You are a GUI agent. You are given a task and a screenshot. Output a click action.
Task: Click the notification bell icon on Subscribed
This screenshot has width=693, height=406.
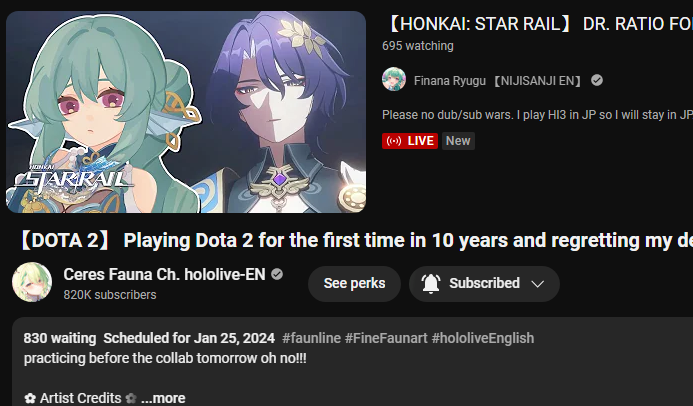click(x=430, y=283)
